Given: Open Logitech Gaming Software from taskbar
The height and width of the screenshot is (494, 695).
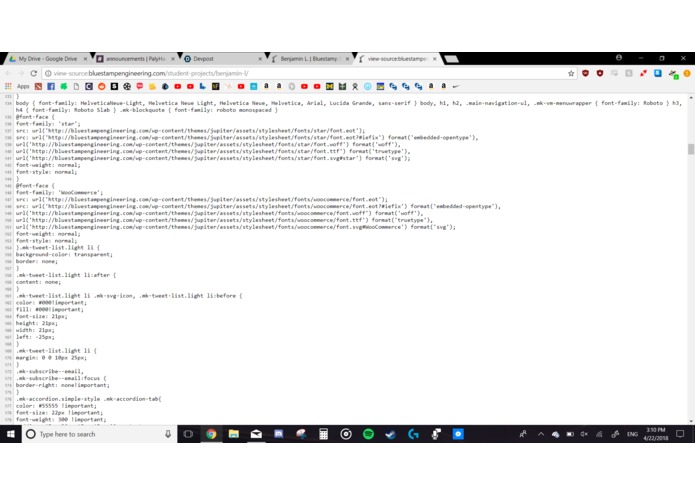Looking at the screenshot, I should coord(413,434).
